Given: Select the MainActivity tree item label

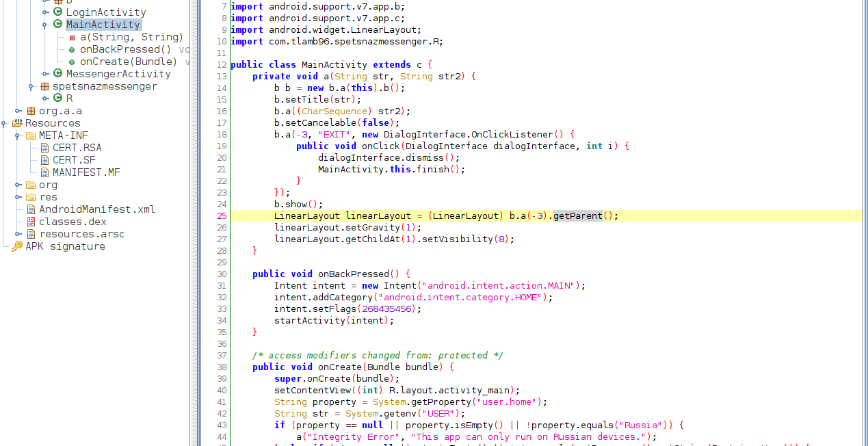Looking at the screenshot, I should (103, 25).
